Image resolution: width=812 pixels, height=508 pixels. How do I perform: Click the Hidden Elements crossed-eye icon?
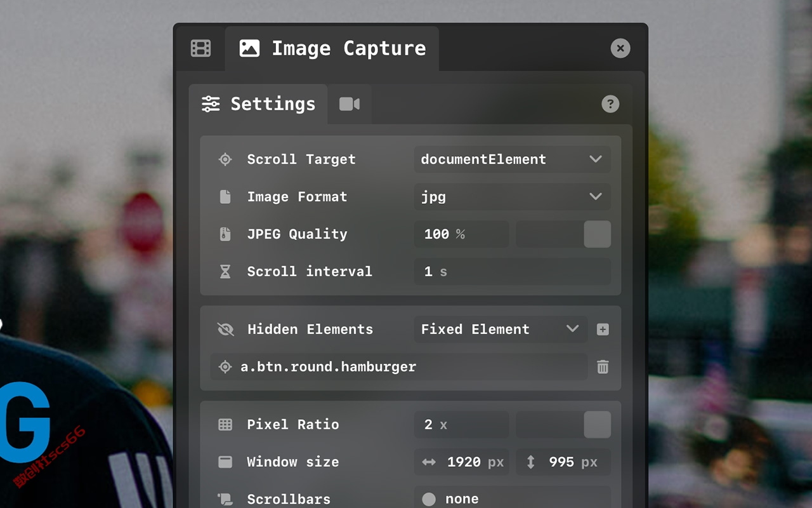tap(225, 330)
